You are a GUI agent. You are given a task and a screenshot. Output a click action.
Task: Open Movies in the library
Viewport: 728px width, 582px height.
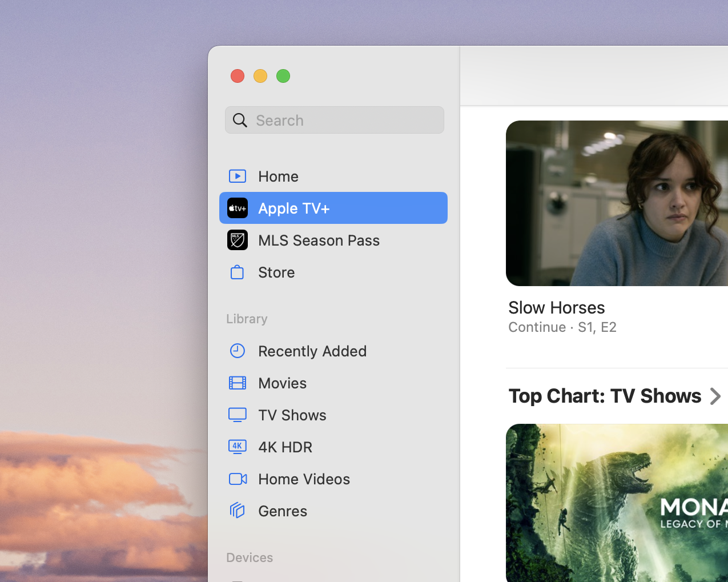(333, 383)
